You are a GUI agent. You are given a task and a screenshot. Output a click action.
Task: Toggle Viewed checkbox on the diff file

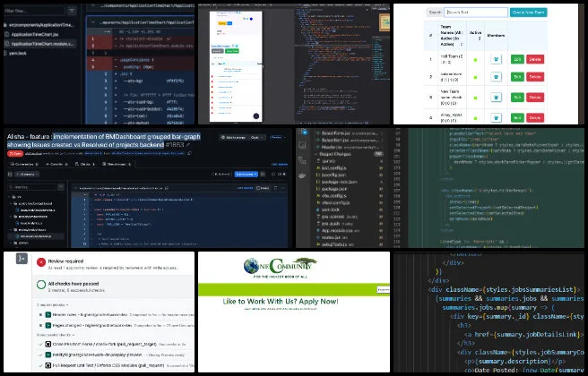click(x=263, y=188)
